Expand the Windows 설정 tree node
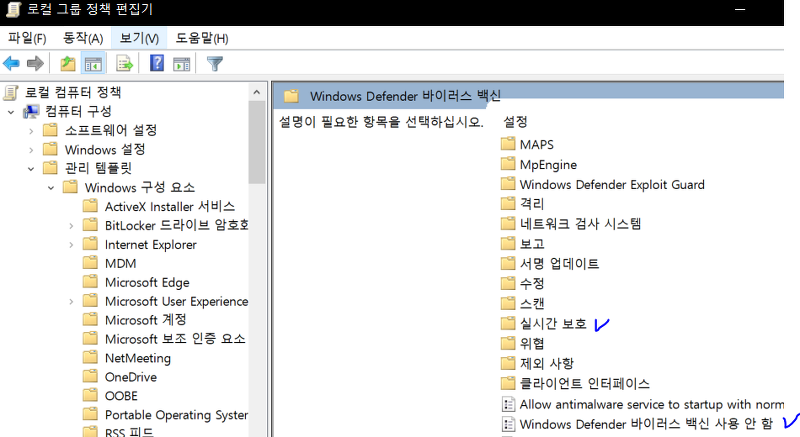 click(x=31, y=150)
